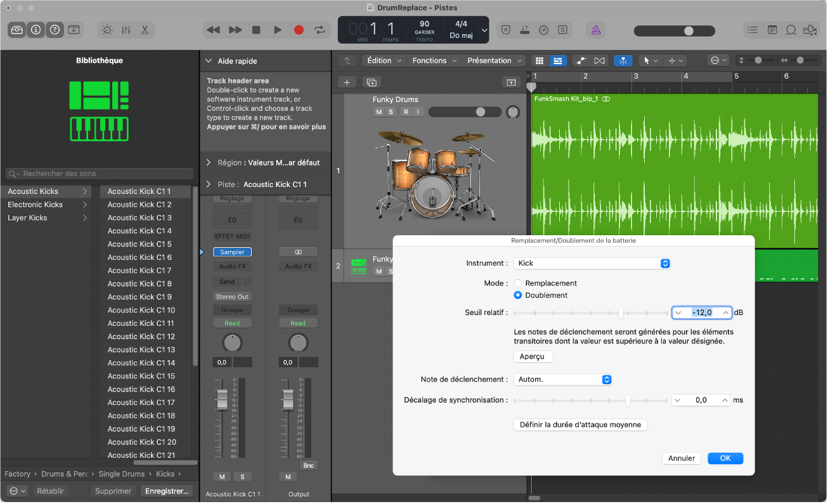Click the Seuil relatif slider handle
Image resolution: width=828 pixels, height=504 pixels.
coord(621,313)
